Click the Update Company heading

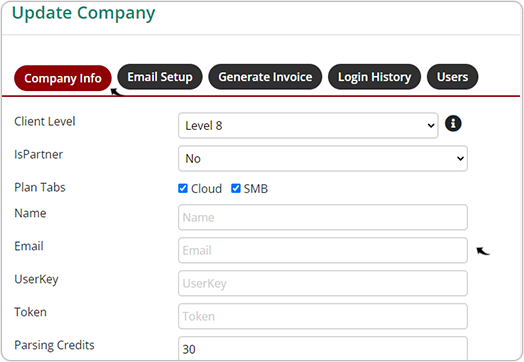pyautogui.click(x=84, y=14)
